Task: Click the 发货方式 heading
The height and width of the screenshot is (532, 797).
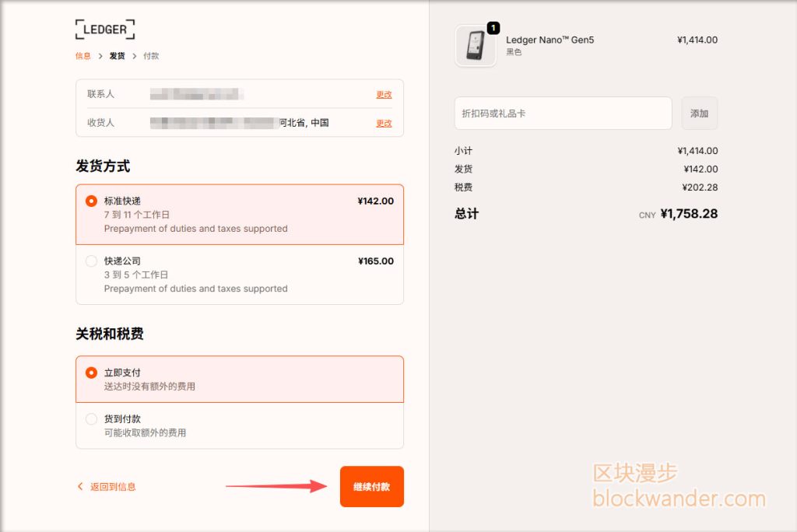Action: (x=103, y=166)
